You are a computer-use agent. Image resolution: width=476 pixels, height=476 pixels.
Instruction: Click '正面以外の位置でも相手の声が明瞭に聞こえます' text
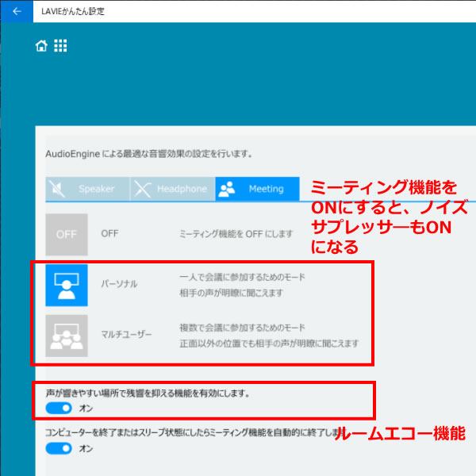[x=269, y=344]
